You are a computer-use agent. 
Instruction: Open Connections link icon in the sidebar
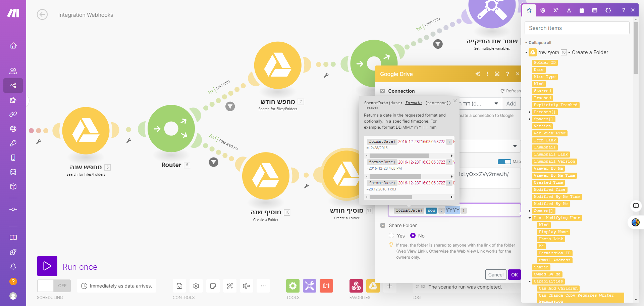13,114
